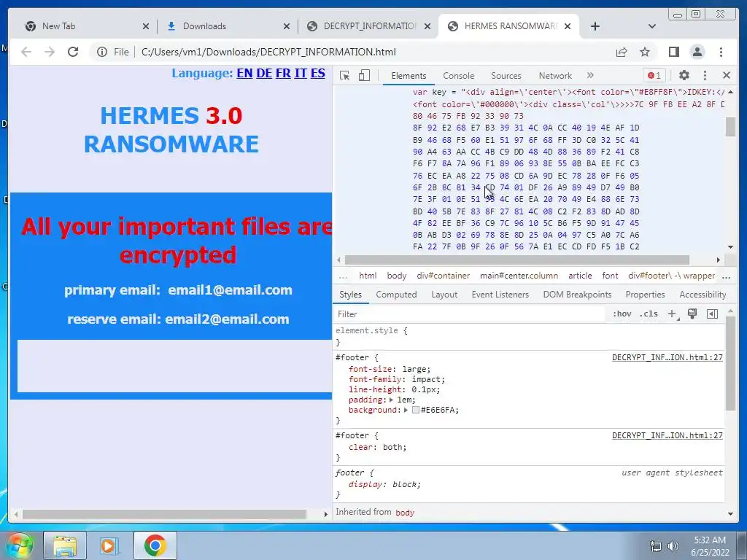Image resolution: width=747 pixels, height=560 pixels.
Task: Switch to the Elements tab
Action: pyautogui.click(x=409, y=76)
